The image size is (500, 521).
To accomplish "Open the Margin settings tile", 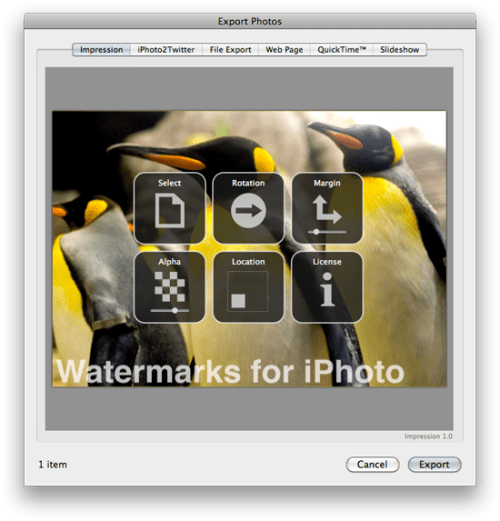I will (327, 208).
